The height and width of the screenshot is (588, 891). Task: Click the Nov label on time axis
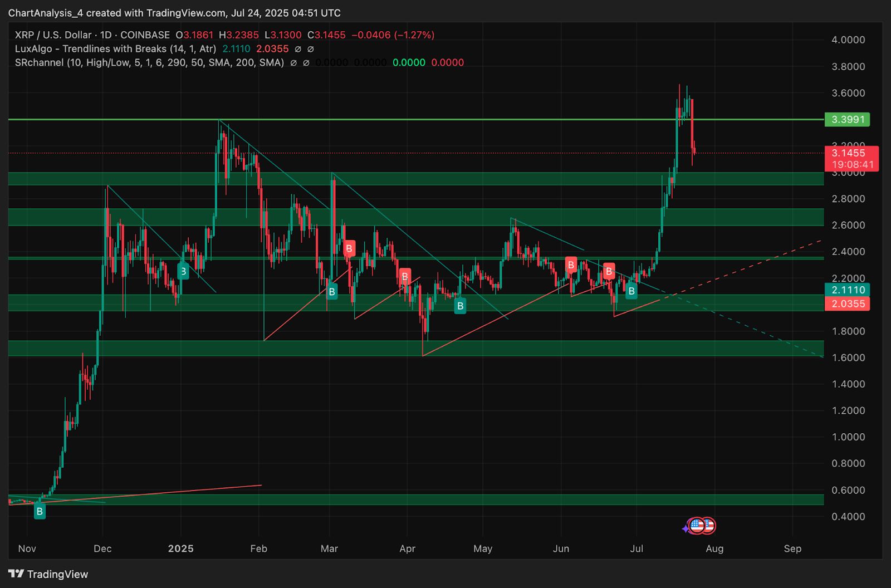(x=27, y=549)
